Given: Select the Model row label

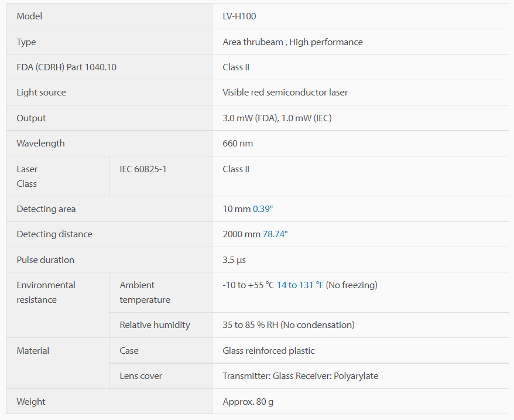Looking at the screenshot, I should (x=29, y=16).
